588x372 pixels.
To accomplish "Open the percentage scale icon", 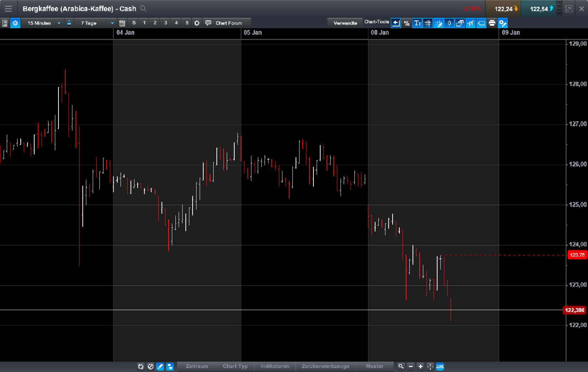I will pyautogui.click(x=407, y=23).
